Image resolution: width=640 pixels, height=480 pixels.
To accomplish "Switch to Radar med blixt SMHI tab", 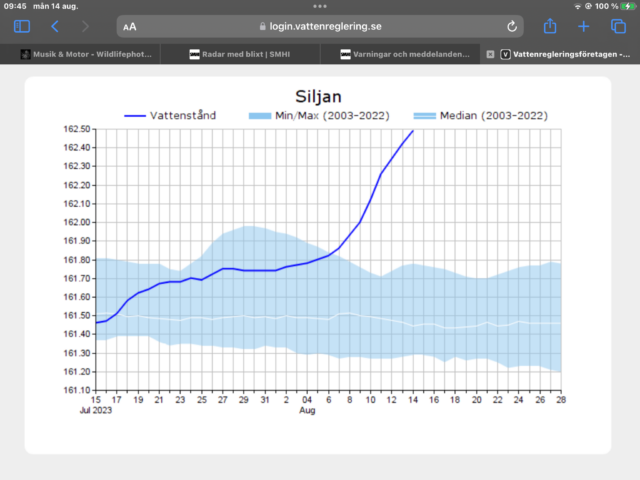I will (x=240, y=54).
